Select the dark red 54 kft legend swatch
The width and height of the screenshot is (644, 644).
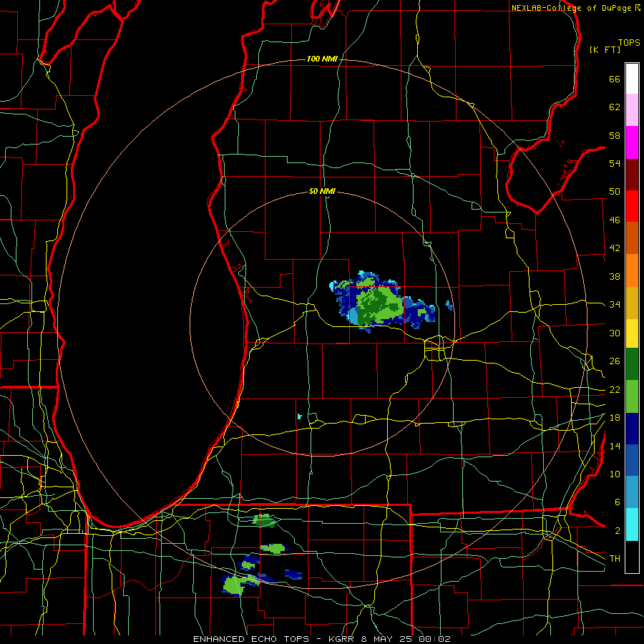pos(632,175)
